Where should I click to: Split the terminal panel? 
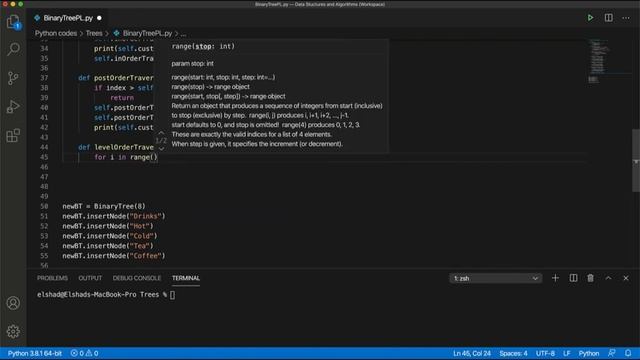pos(573,278)
